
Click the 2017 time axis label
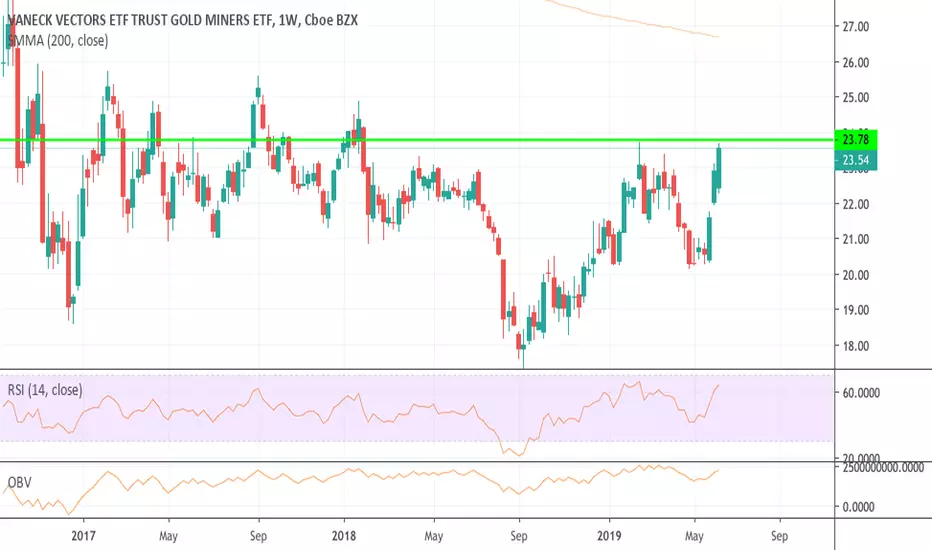(83, 536)
